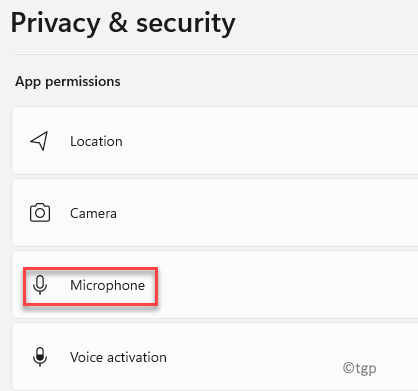The width and height of the screenshot is (418, 391).
Task: Open the Camera permission label
Action: pyautogui.click(x=93, y=213)
